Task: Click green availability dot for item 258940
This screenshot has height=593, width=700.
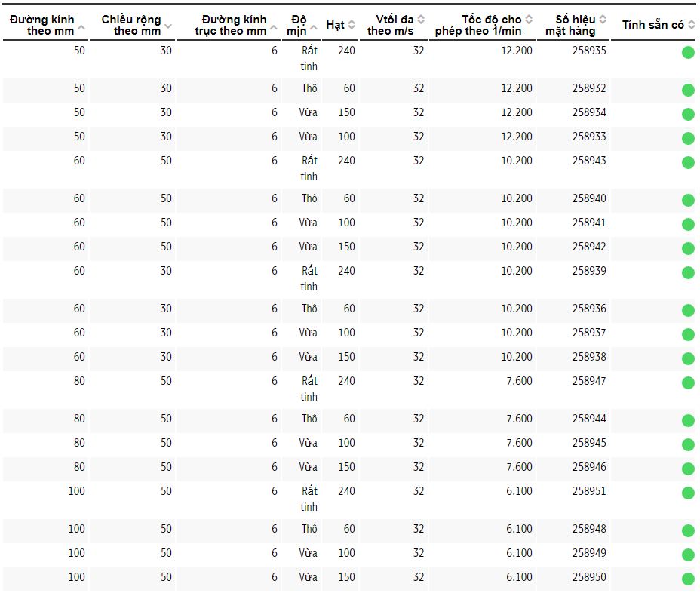Action: pos(688,200)
